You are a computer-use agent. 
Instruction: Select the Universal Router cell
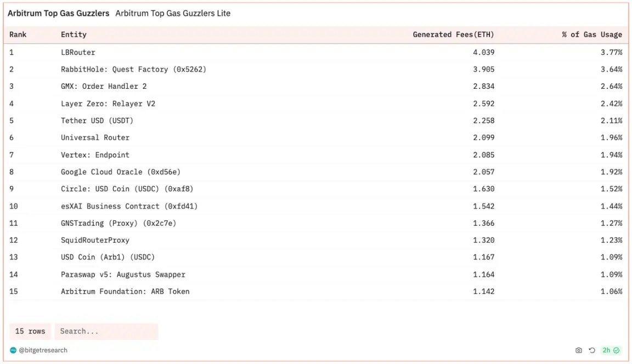pos(95,137)
